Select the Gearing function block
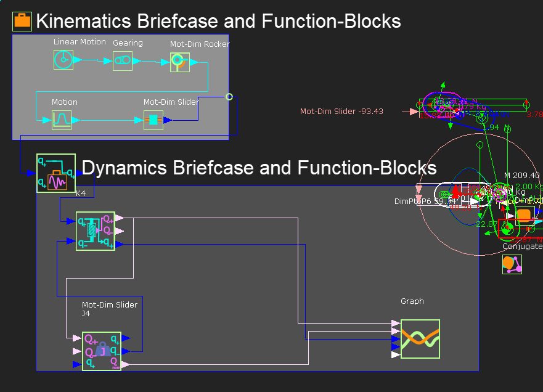Screen dimensions: 543x392 (x=121, y=60)
